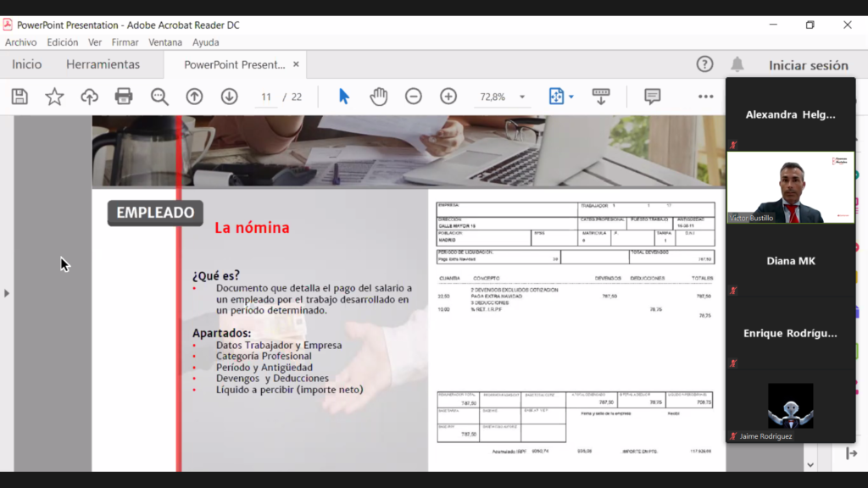Expand the left navigation pane
The image size is (868, 488).
[x=7, y=293]
